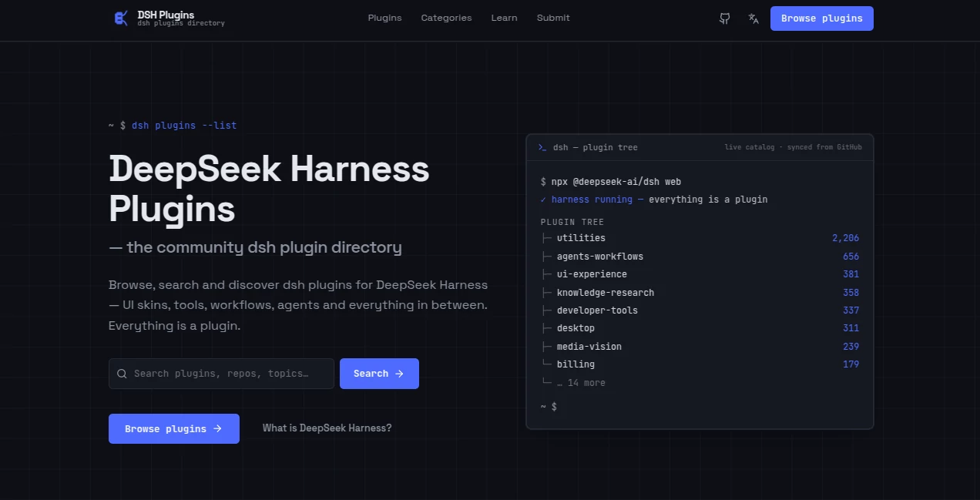
Task: Select media-vision row in plugin tree
Action: pyautogui.click(x=700, y=347)
